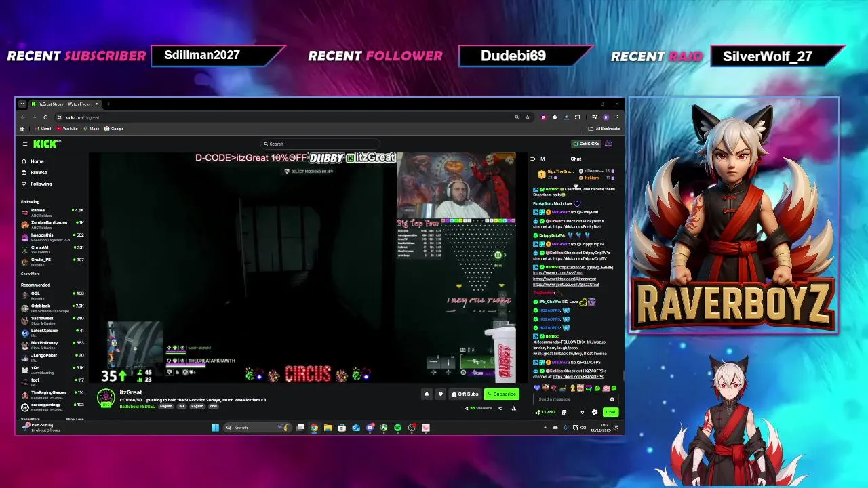Open the All Bookmarks folder

tap(604, 129)
